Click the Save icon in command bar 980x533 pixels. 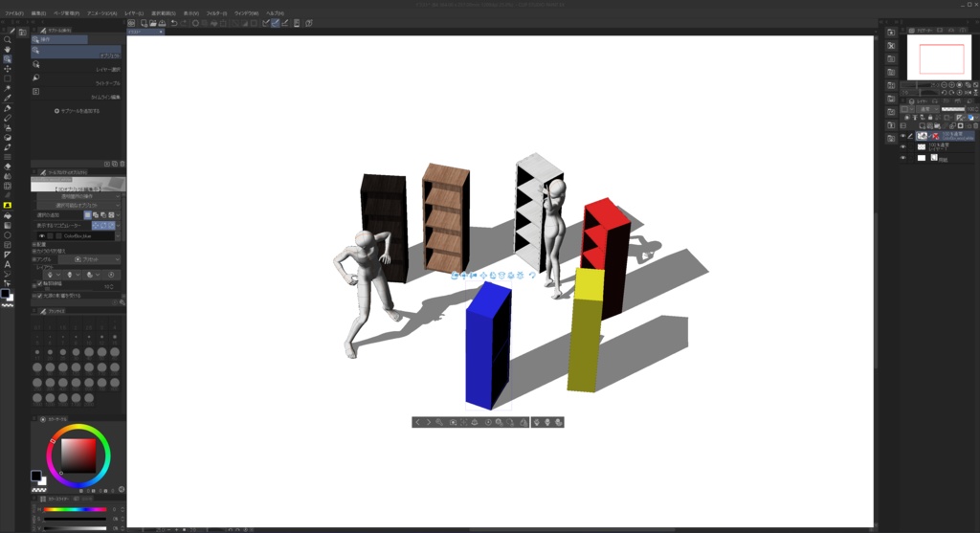162,23
